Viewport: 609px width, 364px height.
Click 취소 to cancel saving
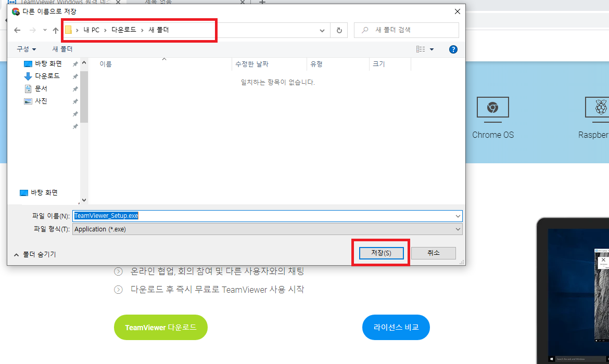pos(434,253)
